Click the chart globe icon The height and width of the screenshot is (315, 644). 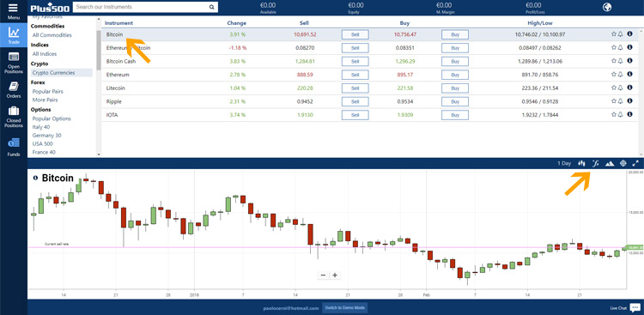623,163
